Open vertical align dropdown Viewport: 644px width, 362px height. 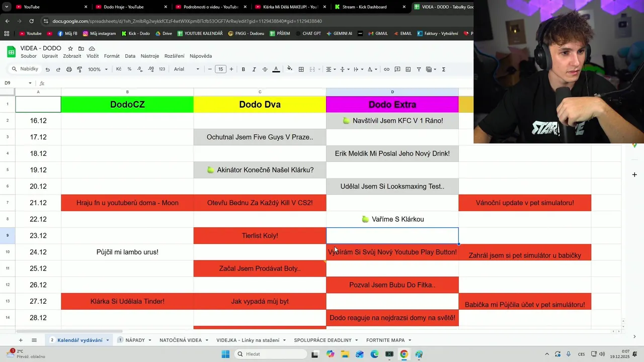point(344,69)
